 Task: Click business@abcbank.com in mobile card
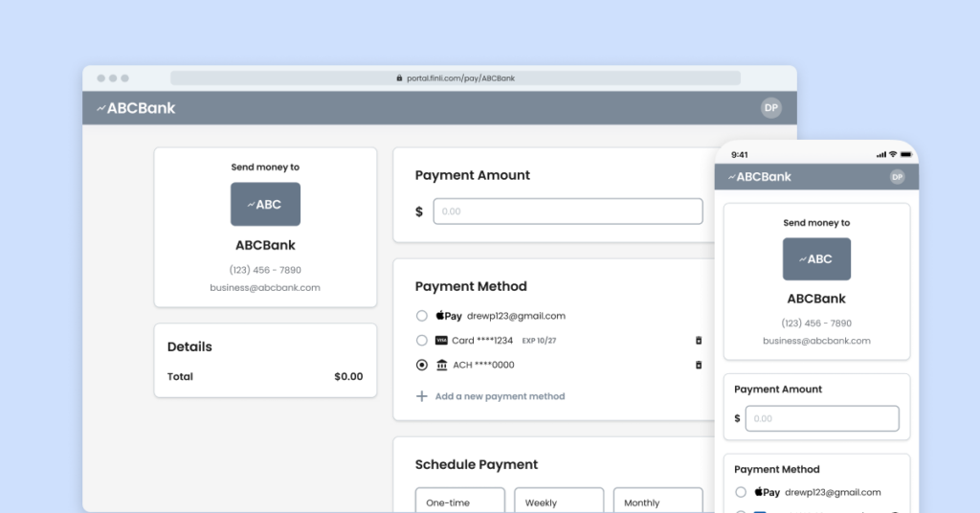[x=816, y=341]
